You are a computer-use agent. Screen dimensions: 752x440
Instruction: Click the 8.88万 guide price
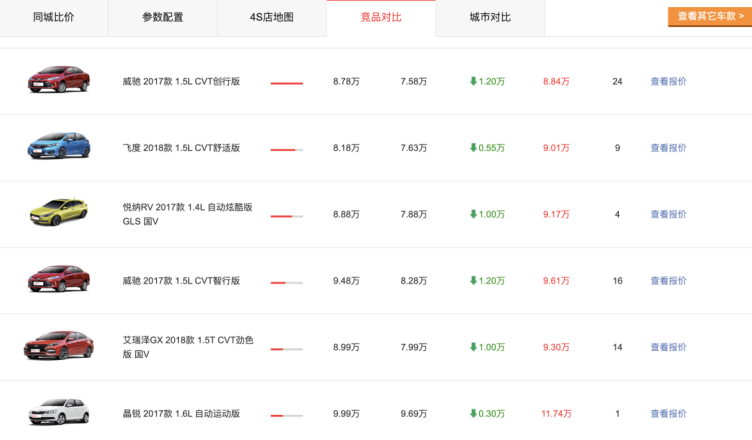[x=346, y=214]
